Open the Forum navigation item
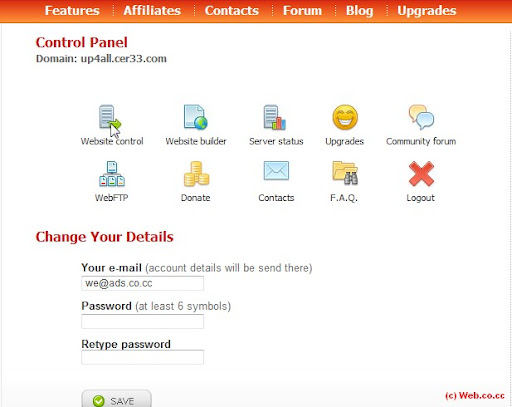 [302, 10]
